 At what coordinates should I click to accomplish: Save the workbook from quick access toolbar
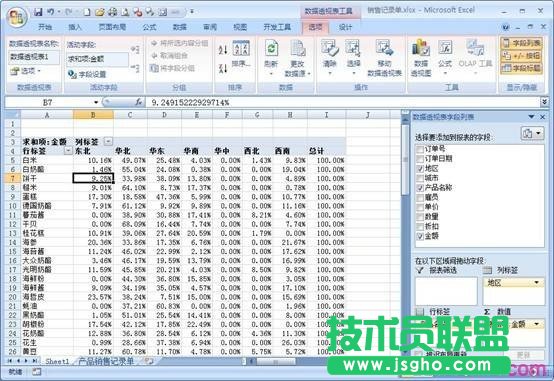[x=38, y=12]
